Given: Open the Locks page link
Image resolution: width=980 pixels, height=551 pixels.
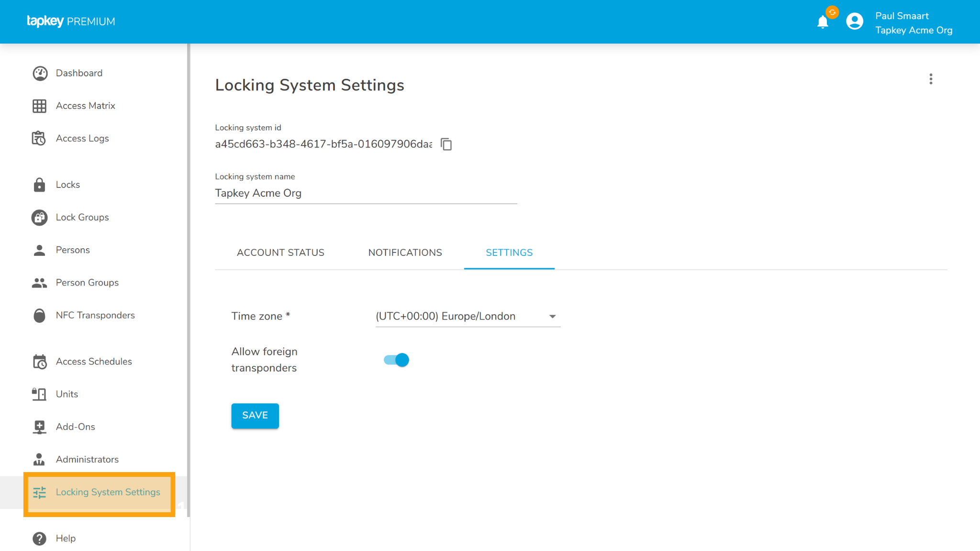Looking at the screenshot, I should [x=68, y=185].
